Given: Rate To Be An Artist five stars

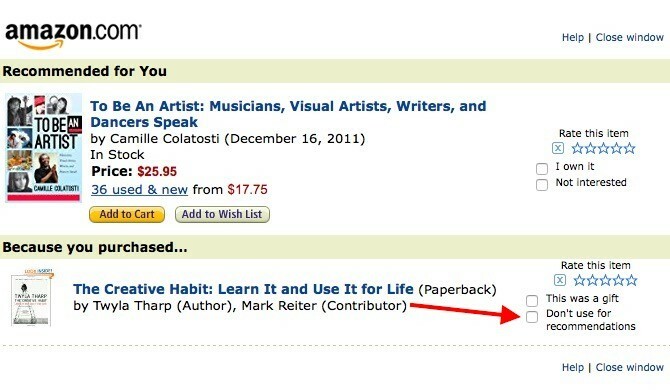Looking at the screenshot, I should [x=629, y=148].
